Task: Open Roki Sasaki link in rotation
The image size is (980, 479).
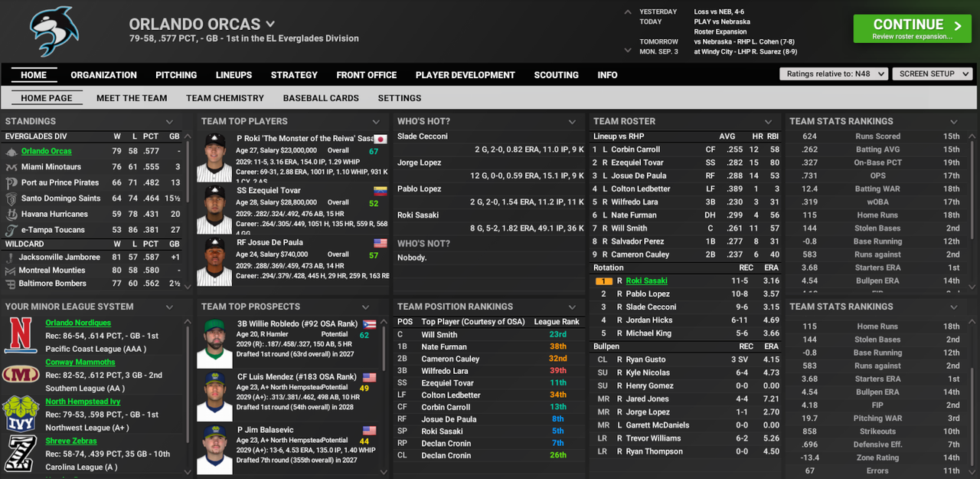Action: click(x=646, y=281)
